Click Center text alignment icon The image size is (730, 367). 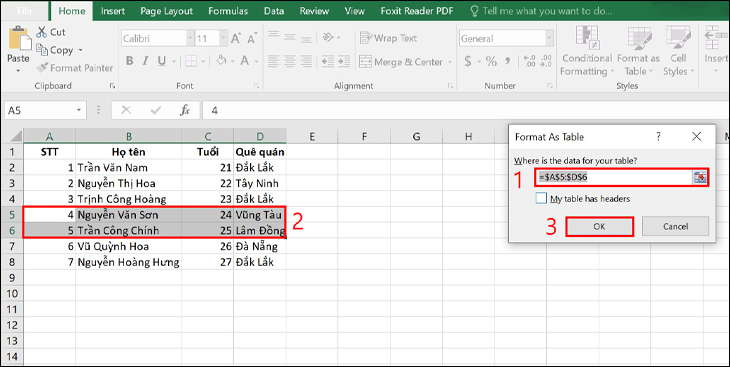(290, 61)
